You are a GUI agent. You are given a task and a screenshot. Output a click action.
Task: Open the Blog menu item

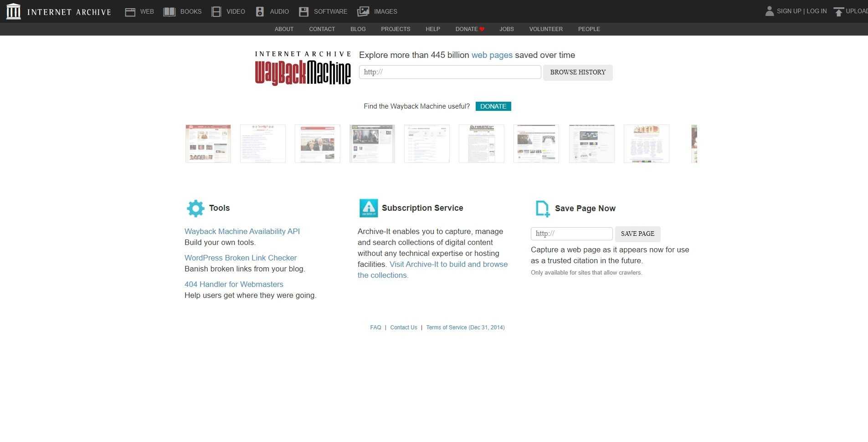pos(358,29)
